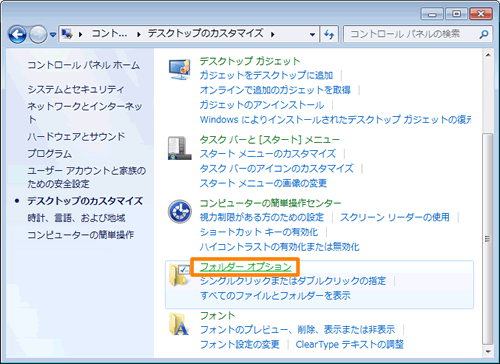
Task: Expand chevron after the Control Panel icon
Action: [80, 34]
